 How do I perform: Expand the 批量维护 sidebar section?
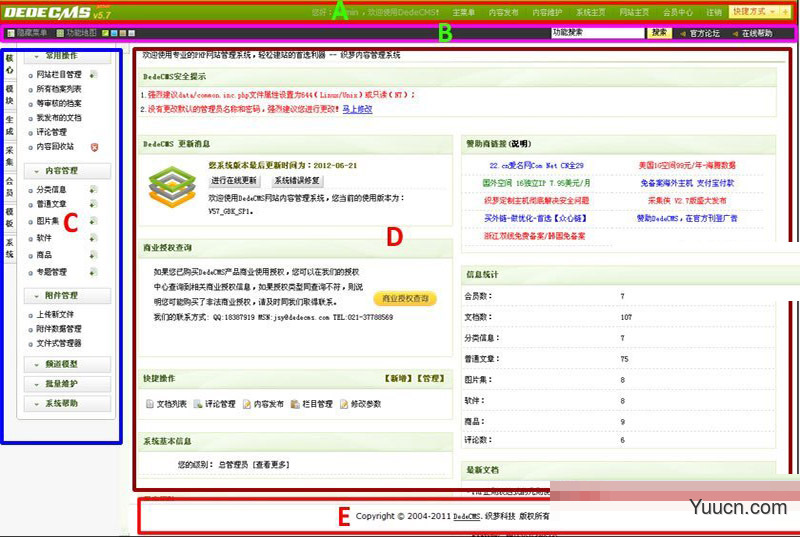click(x=67, y=383)
